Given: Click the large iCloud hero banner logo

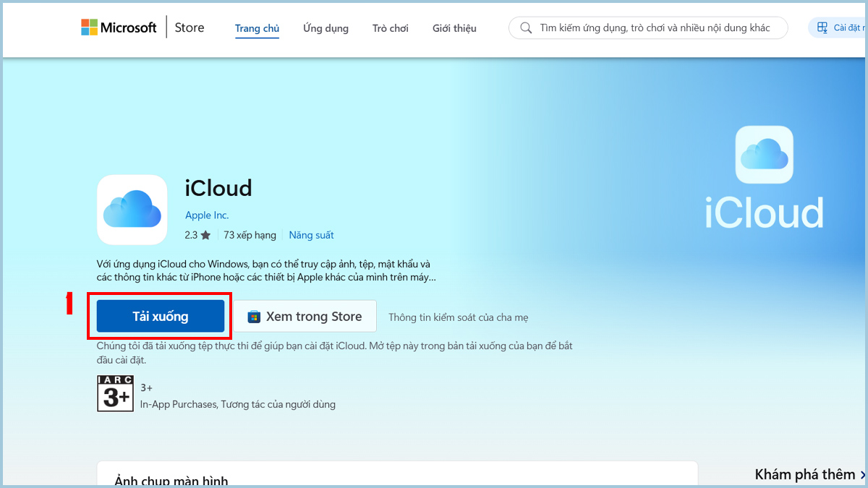Looking at the screenshot, I should point(765,177).
